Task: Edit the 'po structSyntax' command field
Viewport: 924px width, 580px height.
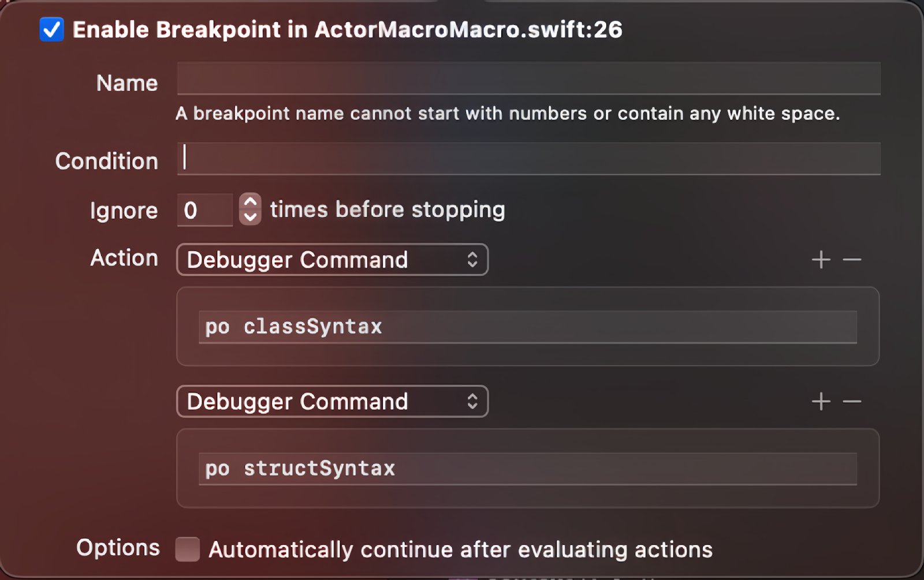Action: tap(527, 469)
